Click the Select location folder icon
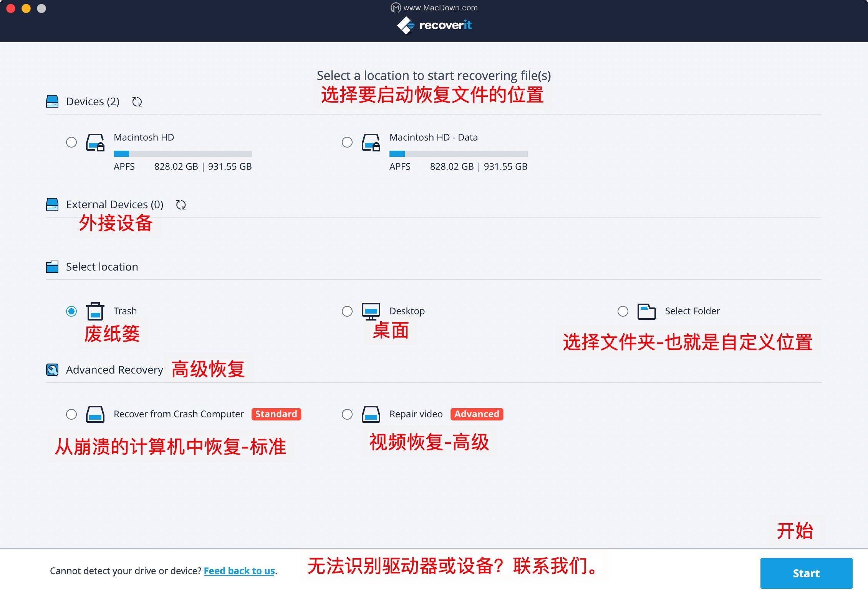868x598 pixels. pos(51,266)
